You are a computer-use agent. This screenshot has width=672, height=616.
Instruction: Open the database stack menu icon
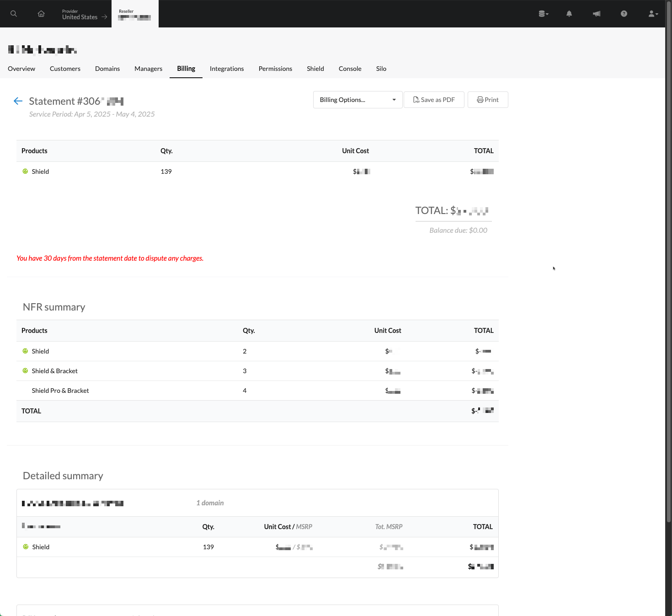(x=543, y=14)
